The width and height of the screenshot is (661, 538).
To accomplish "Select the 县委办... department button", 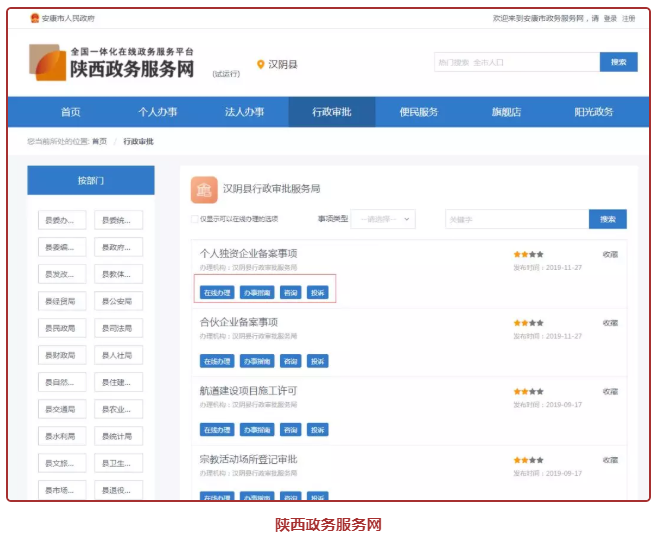I will pos(62,220).
